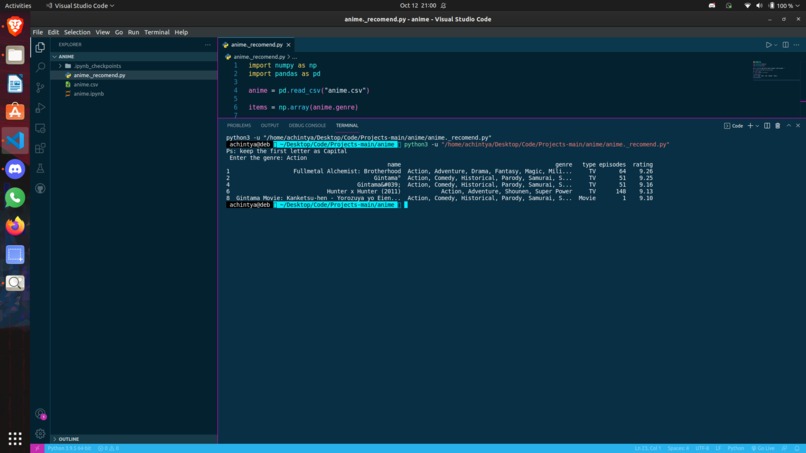Click the anime._recomend.py breadcrumb path

pos(259,57)
